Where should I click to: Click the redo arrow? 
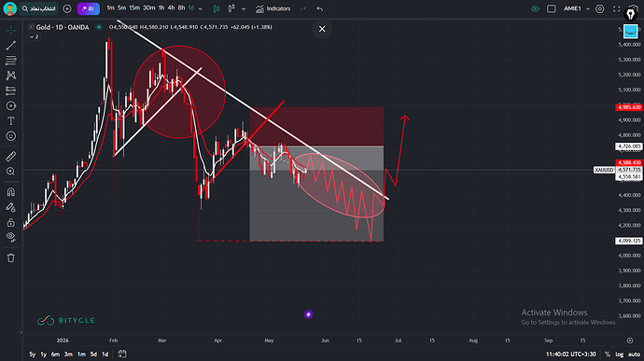pos(303,8)
